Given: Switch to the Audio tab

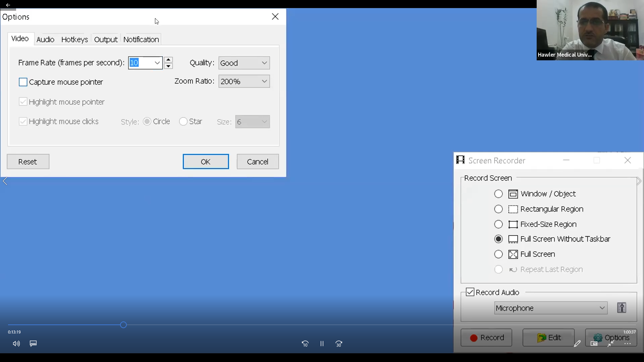Looking at the screenshot, I should click(45, 40).
